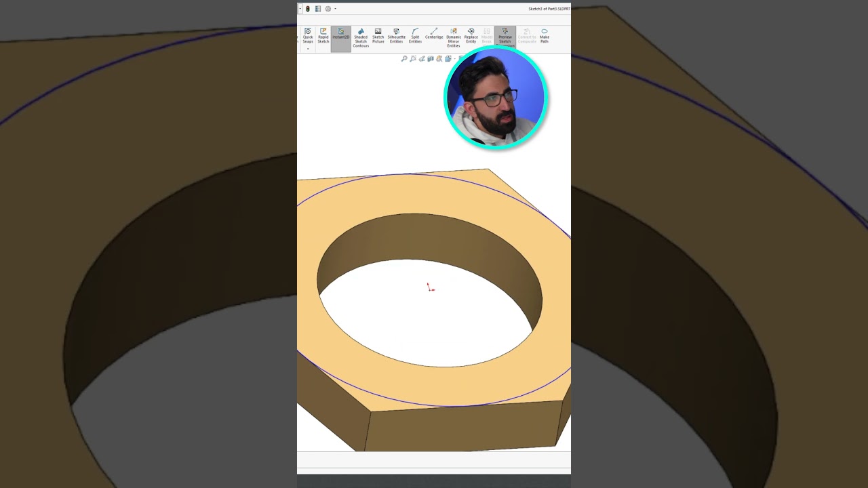This screenshot has width=868, height=488.
Task: Open the Options gear icon
Action: [328, 9]
